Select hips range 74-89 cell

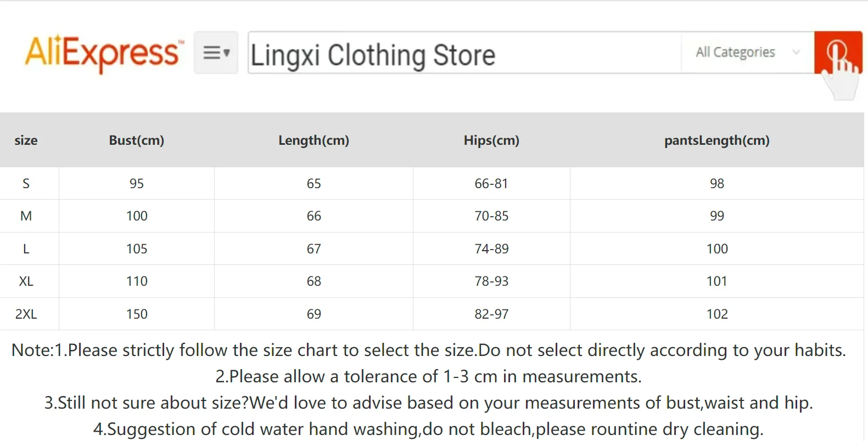[x=491, y=249]
